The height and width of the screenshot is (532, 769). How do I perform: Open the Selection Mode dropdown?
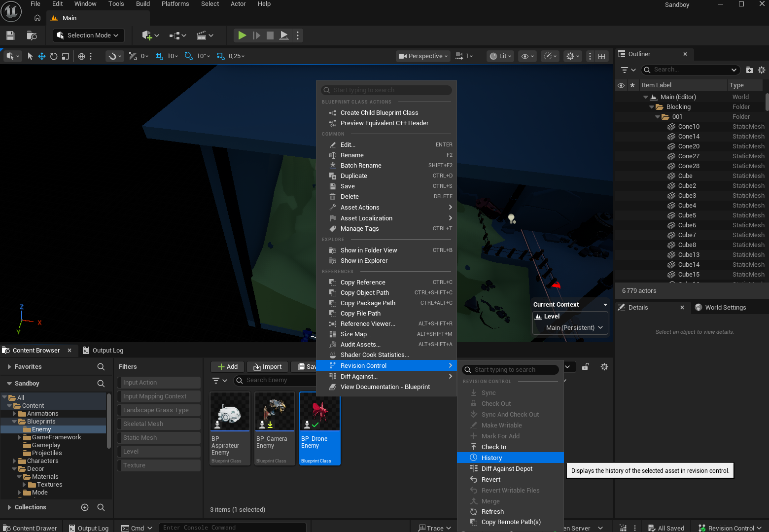(x=89, y=35)
